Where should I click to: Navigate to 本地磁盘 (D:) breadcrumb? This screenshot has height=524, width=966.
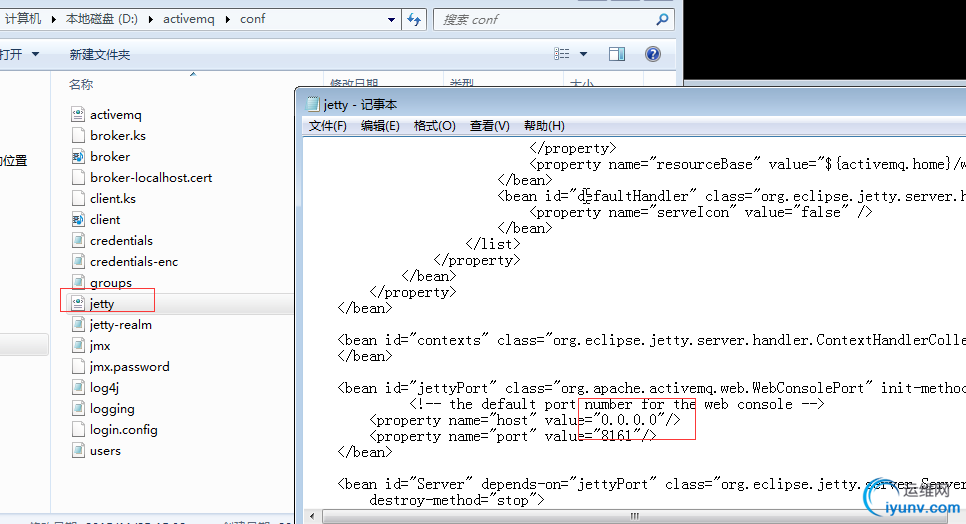(x=102, y=19)
